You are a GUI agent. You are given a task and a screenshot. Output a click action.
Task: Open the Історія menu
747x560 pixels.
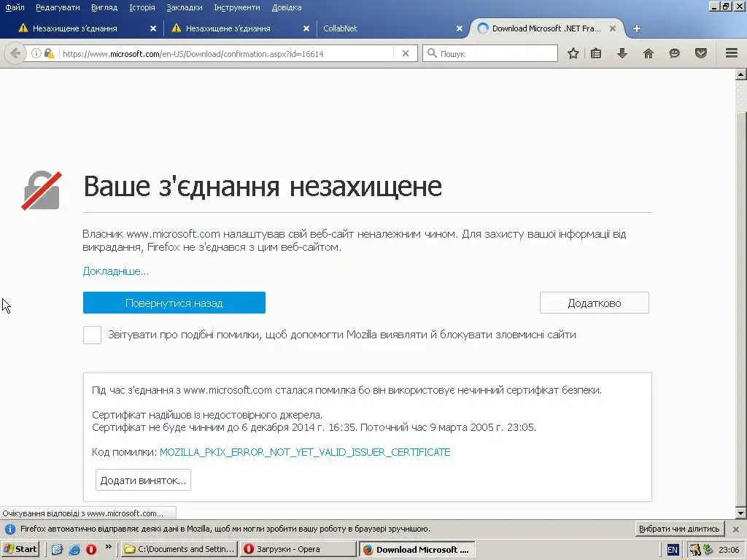coord(142,7)
